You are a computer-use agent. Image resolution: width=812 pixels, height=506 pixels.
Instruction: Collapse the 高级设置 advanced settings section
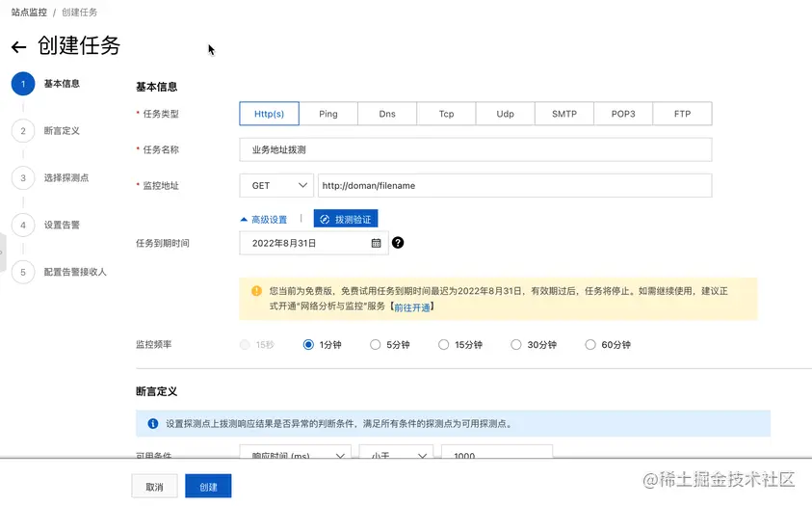coord(264,220)
